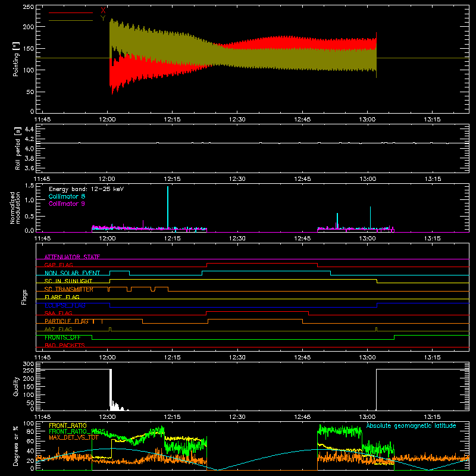Click the SC_IN_SUNLIGHT flag label

pyautogui.click(x=68, y=281)
